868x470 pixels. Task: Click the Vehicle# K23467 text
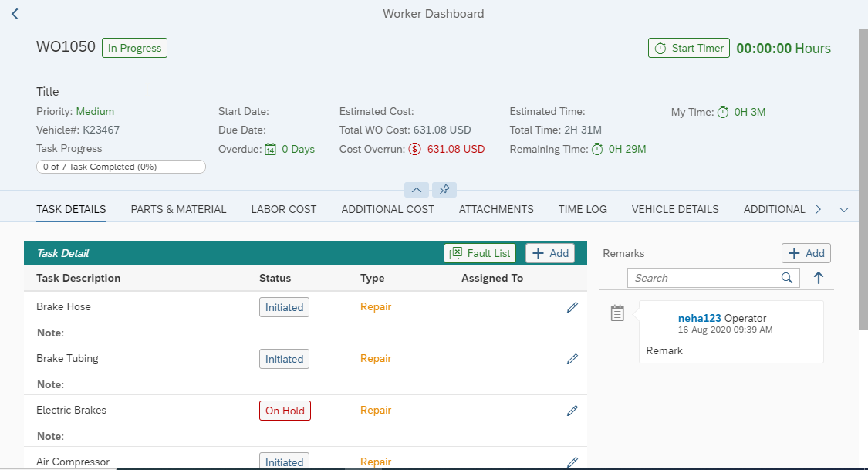coord(77,130)
